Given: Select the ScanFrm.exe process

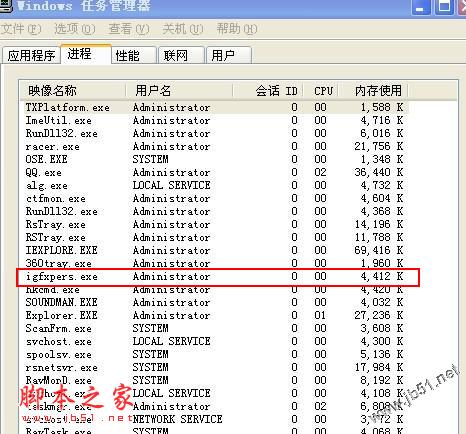Looking at the screenshot, I should (x=214, y=328).
